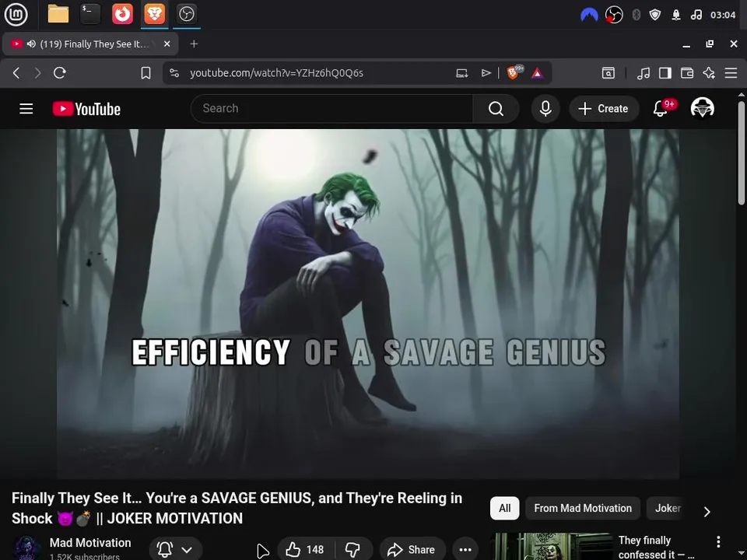Open the Create menu
This screenshot has width=747, height=560.
[x=604, y=109]
